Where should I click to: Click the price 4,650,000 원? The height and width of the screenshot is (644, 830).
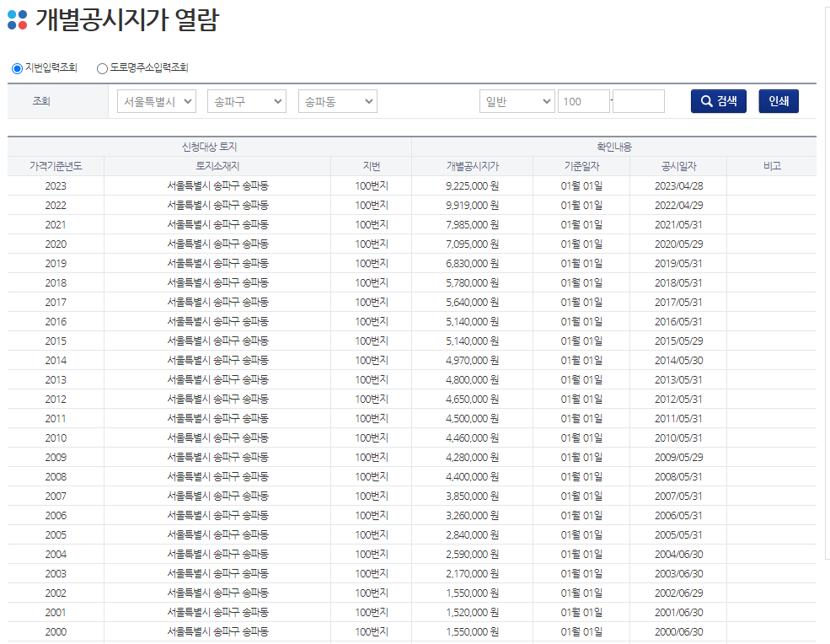coord(472,400)
